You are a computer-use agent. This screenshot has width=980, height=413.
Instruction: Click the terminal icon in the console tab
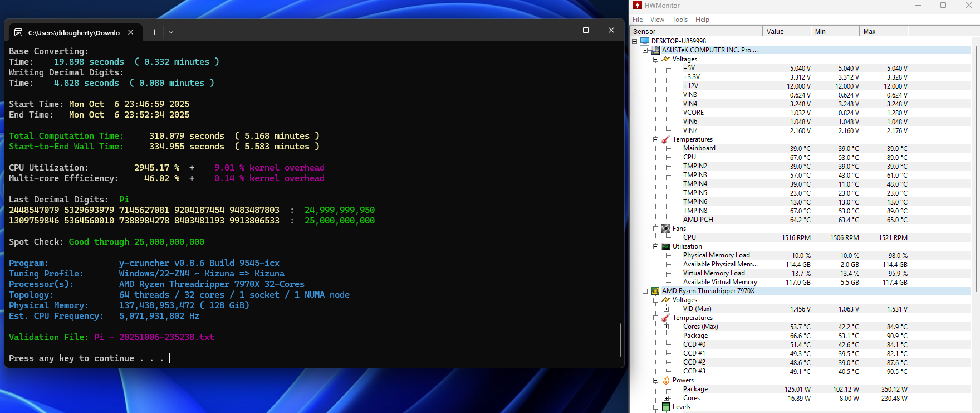pyautogui.click(x=18, y=32)
